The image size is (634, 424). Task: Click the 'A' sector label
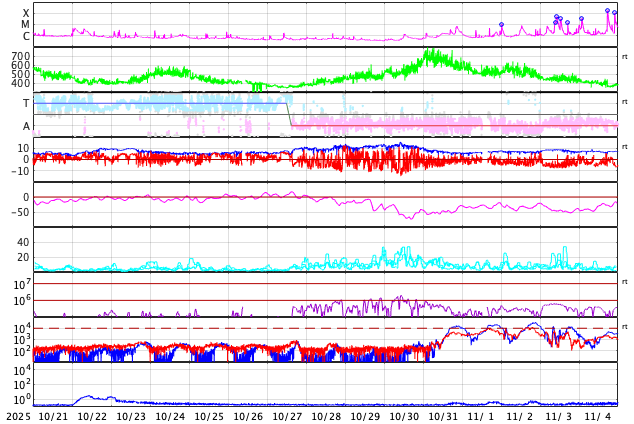coord(26,126)
